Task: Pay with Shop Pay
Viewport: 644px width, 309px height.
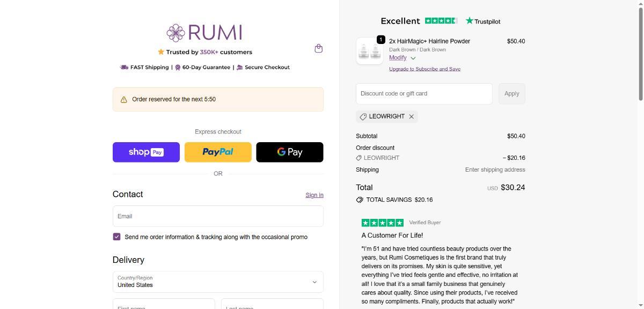Action: [146, 152]
